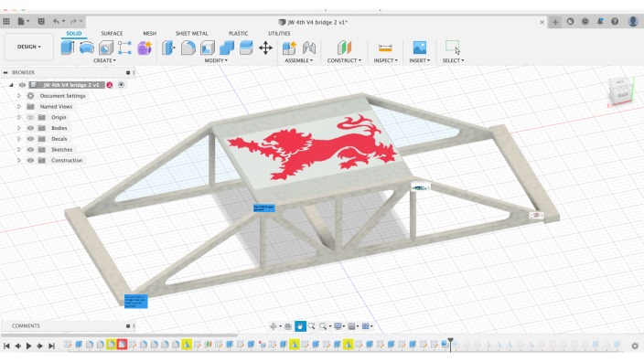Undo the last action
Screen dimensions: 644x362
pos(56,21)
